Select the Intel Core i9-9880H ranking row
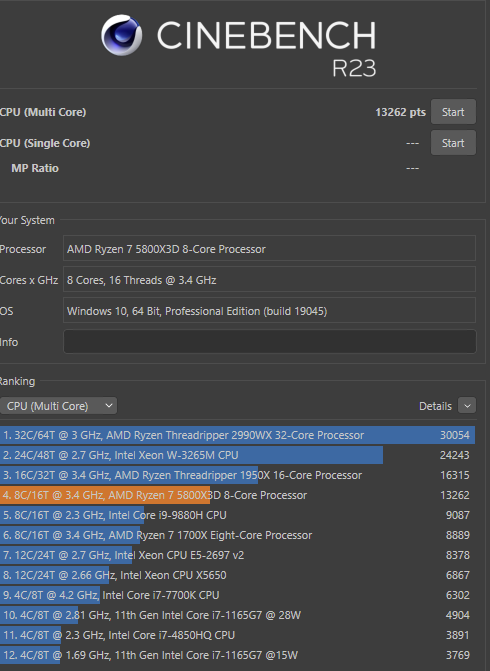This screenshot has width=490, height=671. pyautogui.click(x=238, y=515)
